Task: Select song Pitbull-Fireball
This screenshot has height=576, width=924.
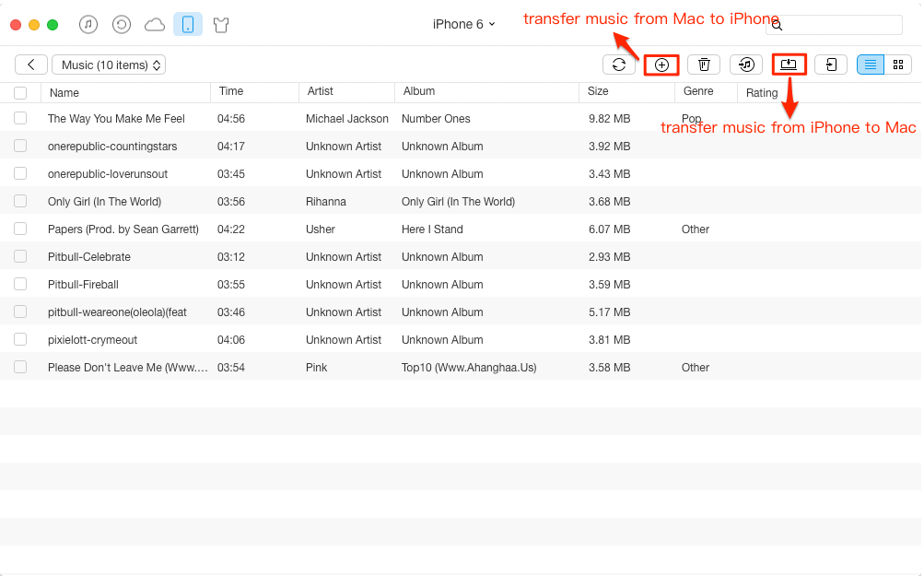Action: [x=83, y=285]
